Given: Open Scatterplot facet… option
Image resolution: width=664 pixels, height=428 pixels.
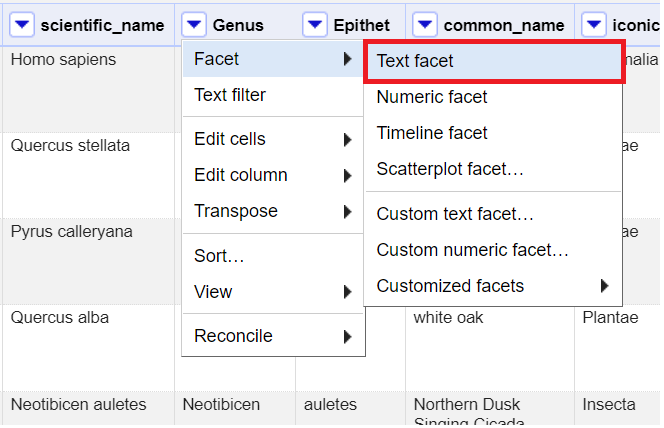Looking at the screenshot, I should tap(494, 169).
